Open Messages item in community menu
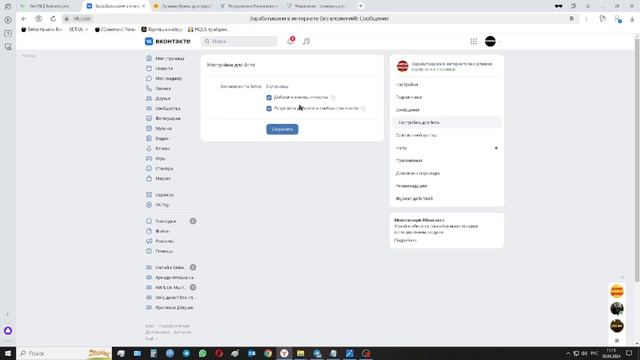 (x=447, y=110)
